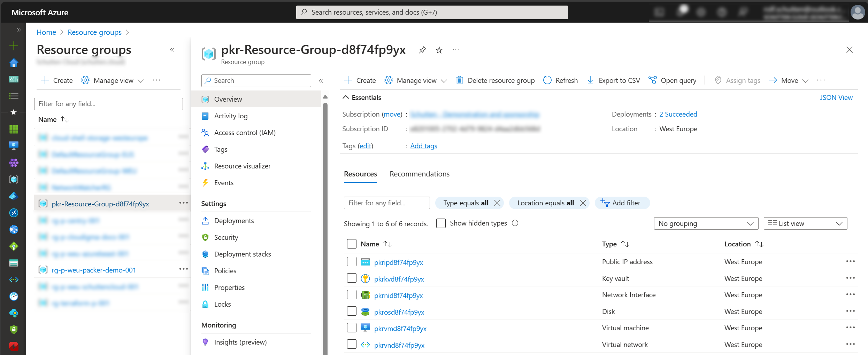Remove the Type equals all filter
This screenshot has height=355, width=868.
497,203
